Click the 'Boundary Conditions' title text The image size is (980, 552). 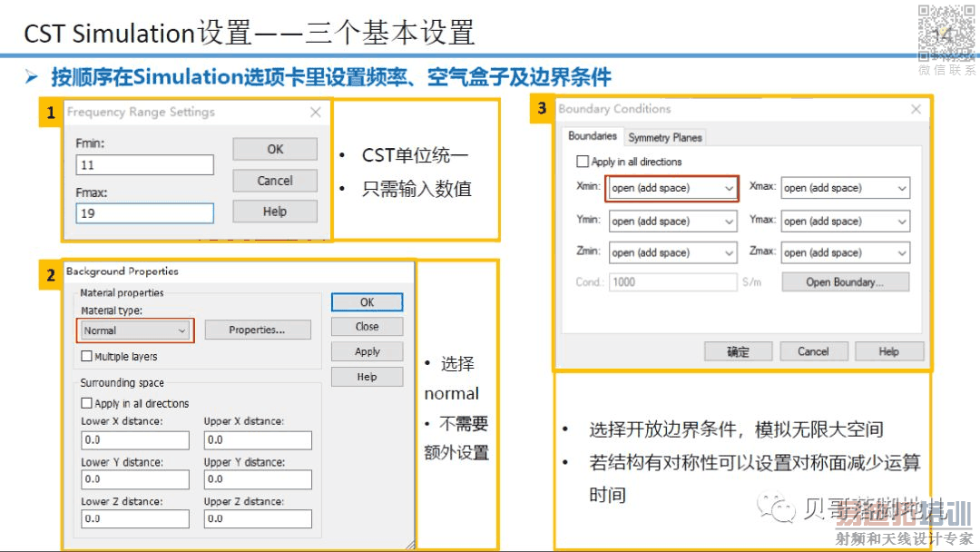tap(614, 109)
